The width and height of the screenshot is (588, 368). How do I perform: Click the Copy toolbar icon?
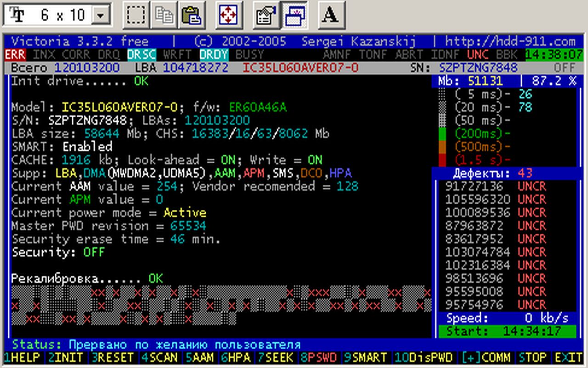[x=164, y=15]
